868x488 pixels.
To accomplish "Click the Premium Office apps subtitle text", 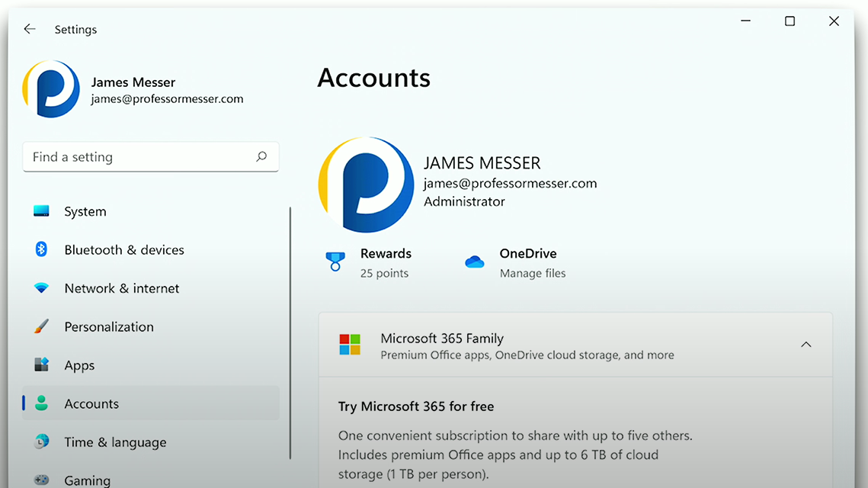I will 527,355.
